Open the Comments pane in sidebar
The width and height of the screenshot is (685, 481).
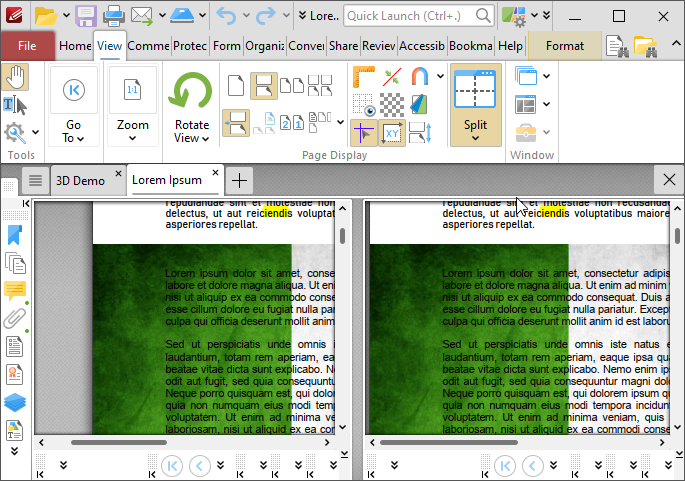15,291
